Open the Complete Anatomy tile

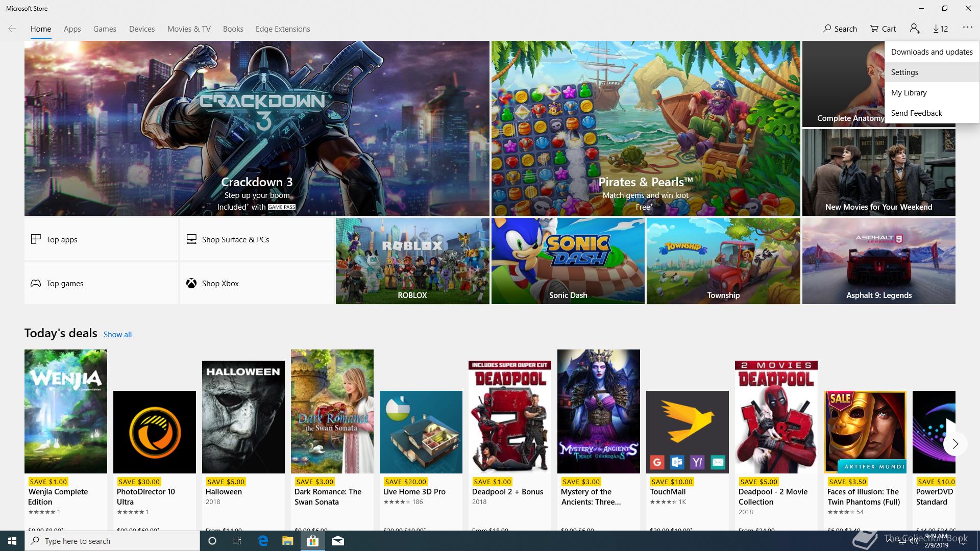coord(843,84)
